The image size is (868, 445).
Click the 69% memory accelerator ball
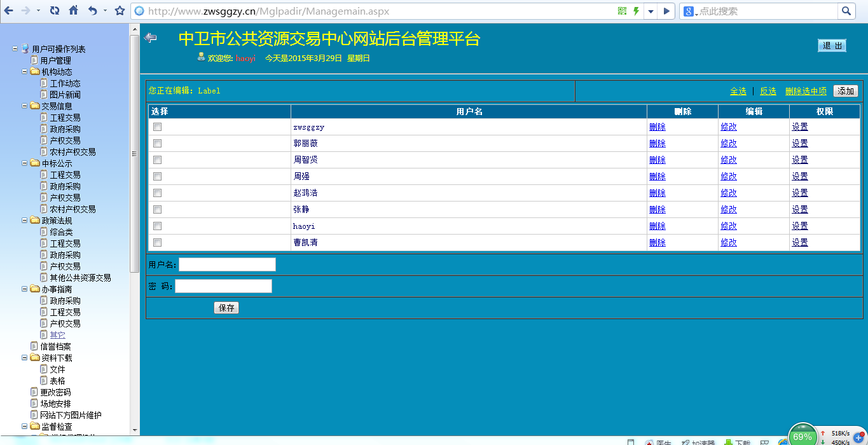point(803,437)
